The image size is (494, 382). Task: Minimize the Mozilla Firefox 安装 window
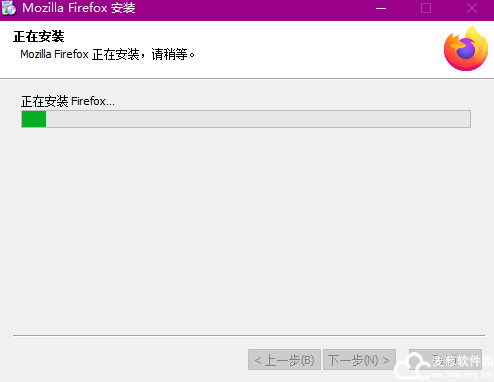pos(381,8)
